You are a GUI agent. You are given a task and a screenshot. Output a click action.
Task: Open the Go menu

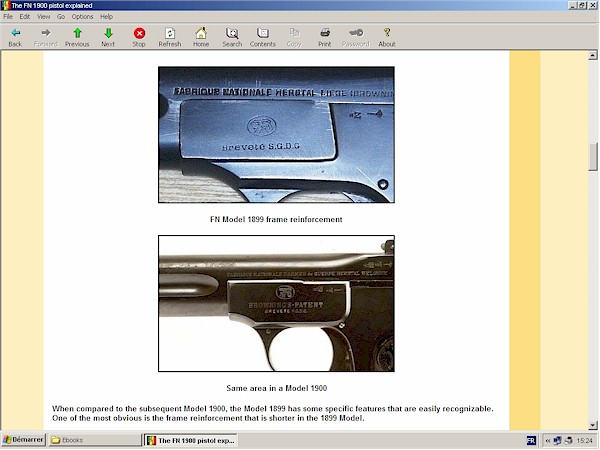click(x=61, y=16)
